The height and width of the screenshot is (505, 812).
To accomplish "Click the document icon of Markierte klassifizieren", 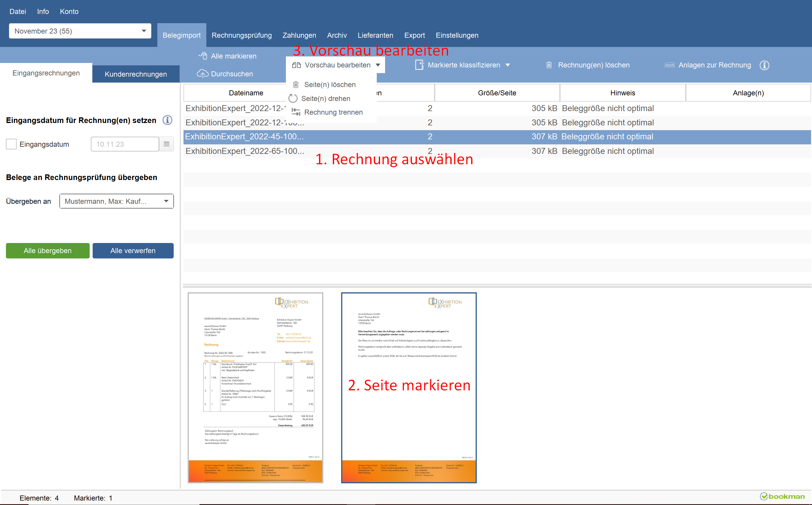I will point(420,65).
